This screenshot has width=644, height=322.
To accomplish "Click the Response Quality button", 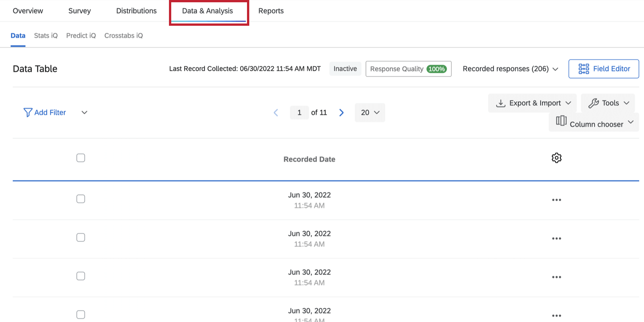I will pyautogui.click(x=408, y=69).
